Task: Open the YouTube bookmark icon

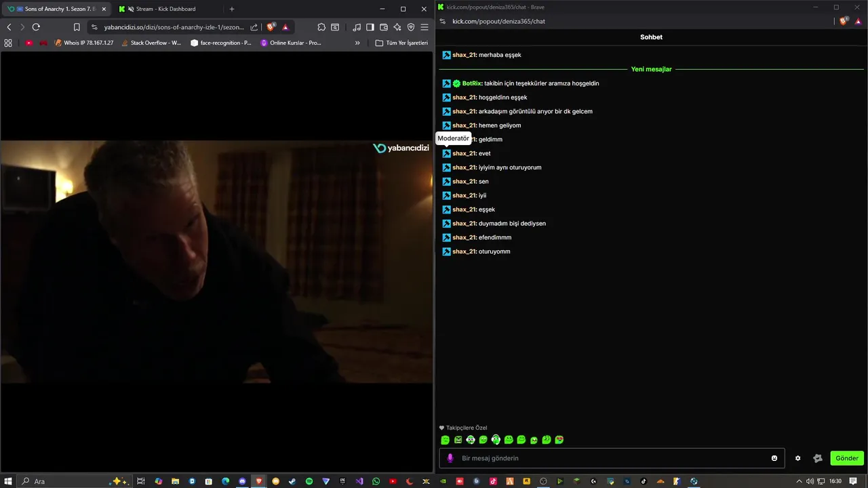Action: click(29, 43)
